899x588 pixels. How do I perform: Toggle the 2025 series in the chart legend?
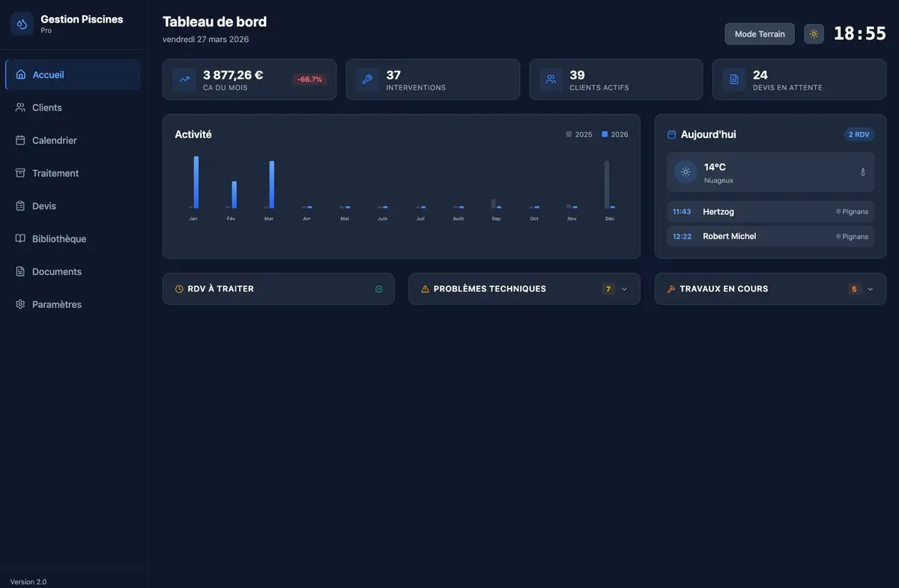coord(579,135)
